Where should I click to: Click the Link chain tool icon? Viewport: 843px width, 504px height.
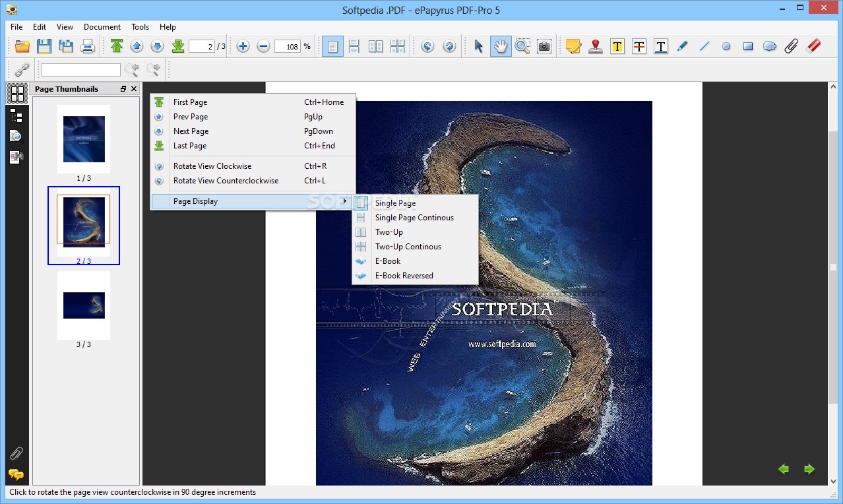tap(22, 69)
